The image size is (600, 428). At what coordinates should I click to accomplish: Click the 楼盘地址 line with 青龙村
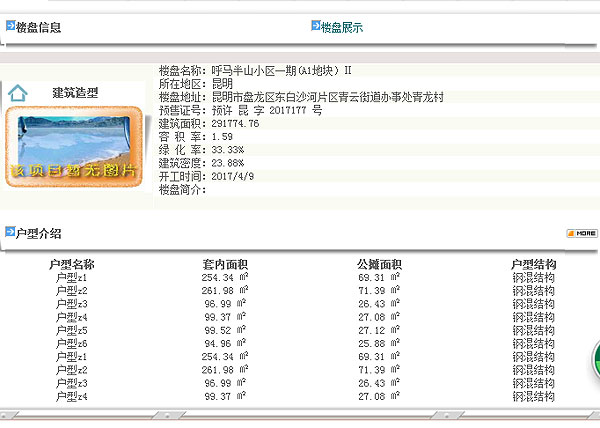301,97
